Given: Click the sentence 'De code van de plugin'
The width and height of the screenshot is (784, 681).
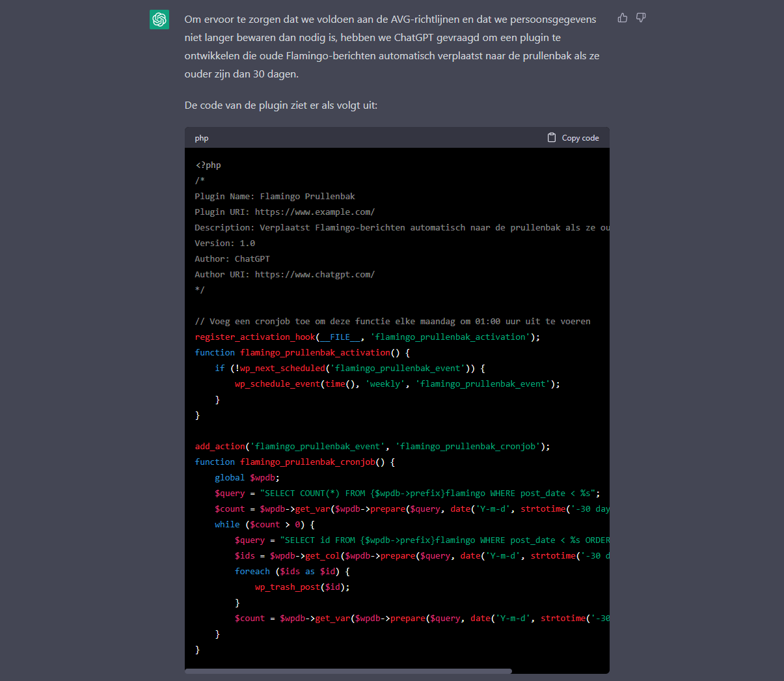Looking at the screenshot, I should point(280,105).
